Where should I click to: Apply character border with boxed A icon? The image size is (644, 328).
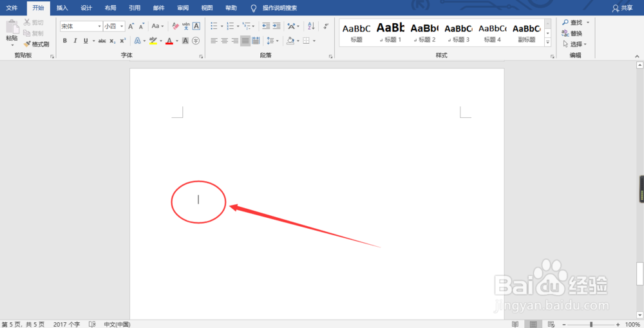click(x=196, y=26)
